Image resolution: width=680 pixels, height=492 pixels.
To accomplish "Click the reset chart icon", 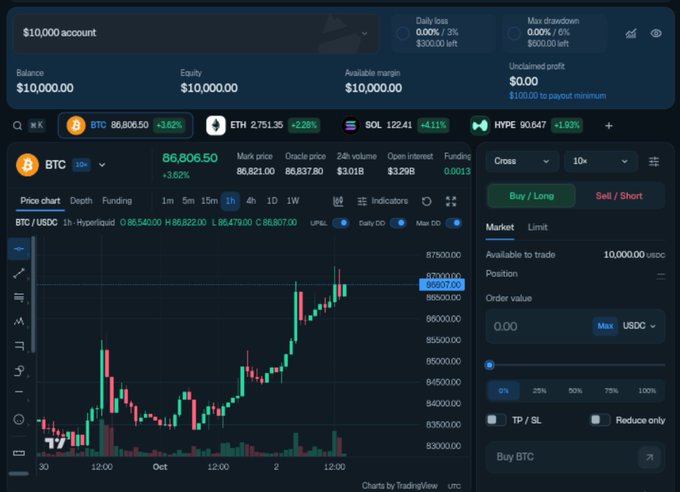I will 427,201.
